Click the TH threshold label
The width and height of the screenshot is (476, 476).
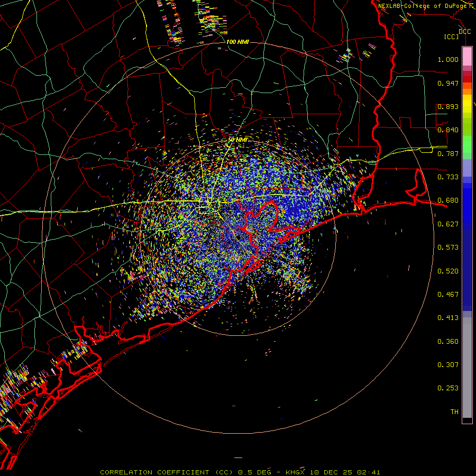454,412
